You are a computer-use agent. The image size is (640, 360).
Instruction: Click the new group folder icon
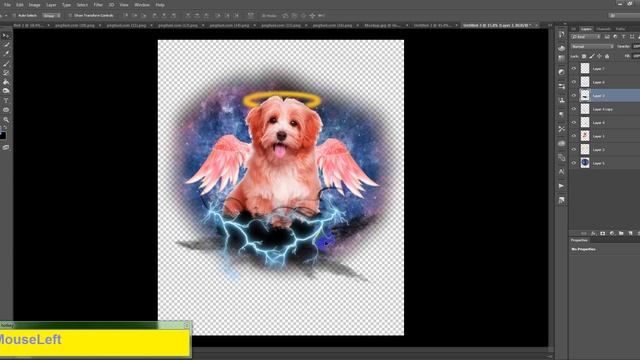click(x=621, y=233)
